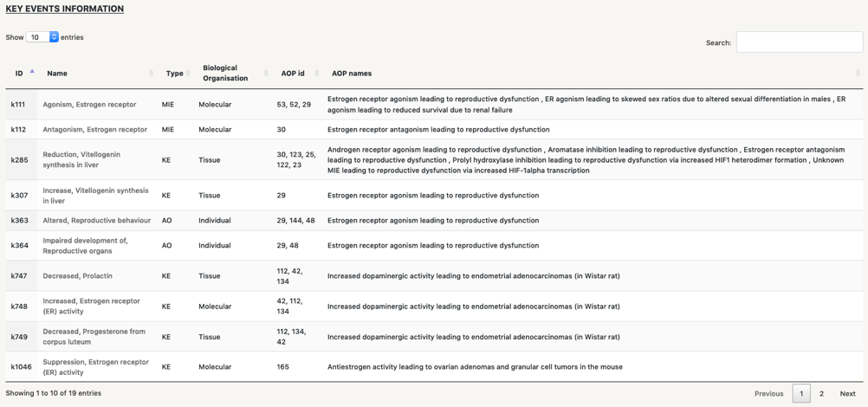Sort table by Type column header
868x407 pixels.
tap(174, 73)
